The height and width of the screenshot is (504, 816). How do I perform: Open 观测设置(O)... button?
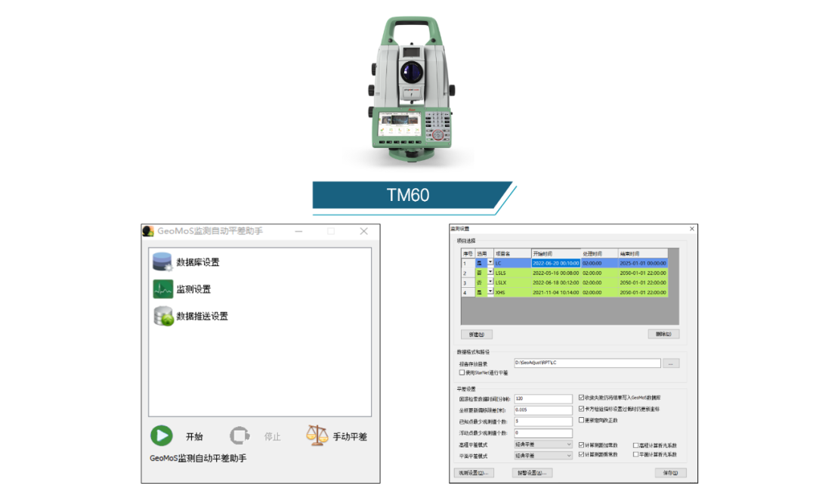(x=474, y=473)
